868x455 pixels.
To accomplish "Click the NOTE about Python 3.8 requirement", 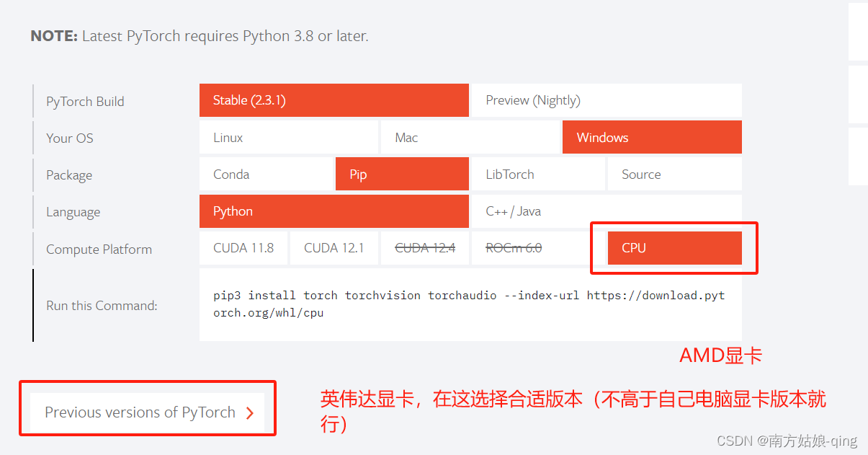I will coord(200,35).
